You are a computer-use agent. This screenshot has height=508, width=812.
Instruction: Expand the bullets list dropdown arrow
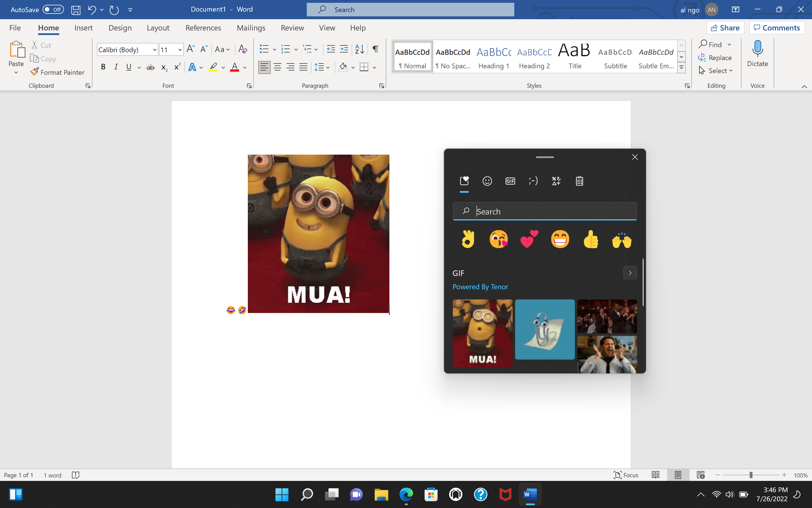[x=274, y=50]
